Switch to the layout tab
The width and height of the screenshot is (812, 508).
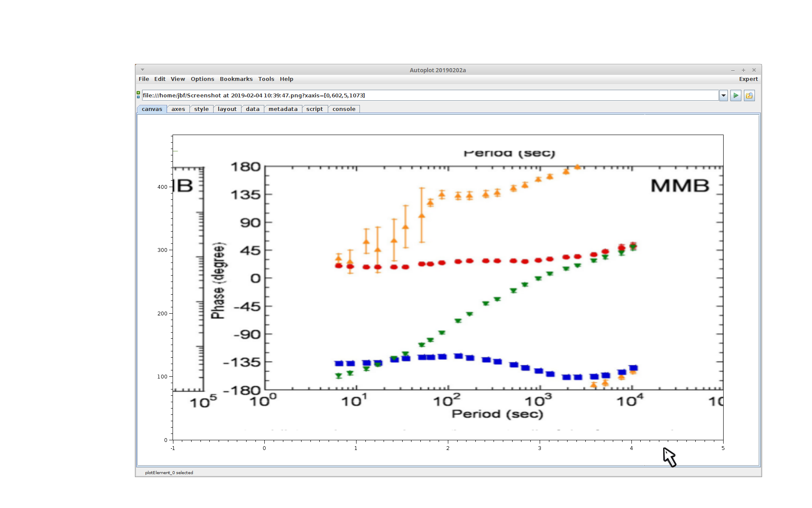(x=227, y=109)
